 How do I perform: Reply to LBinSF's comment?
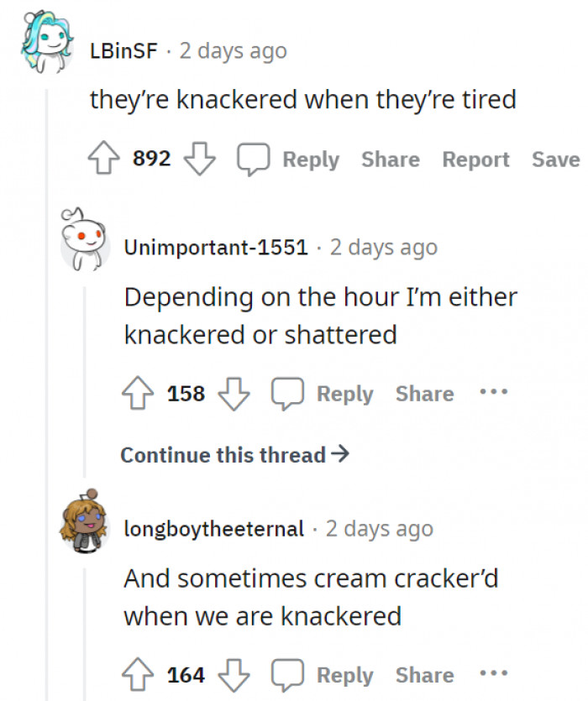coord(310,159)
